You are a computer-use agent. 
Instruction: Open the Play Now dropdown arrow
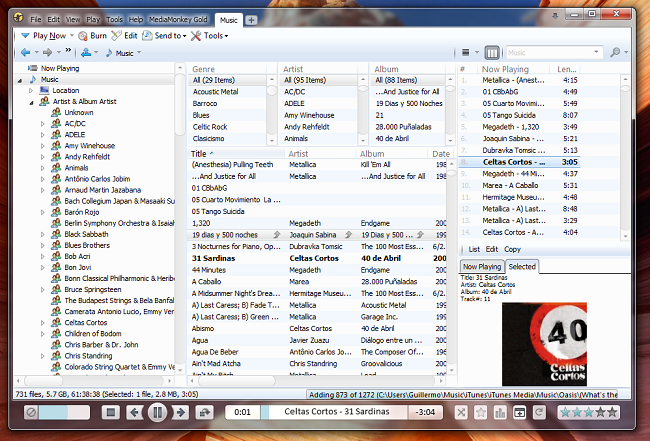pos(72,36)
